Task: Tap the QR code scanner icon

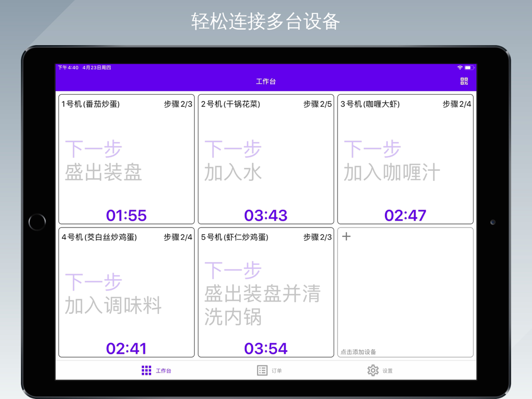Action: [464, 81]
